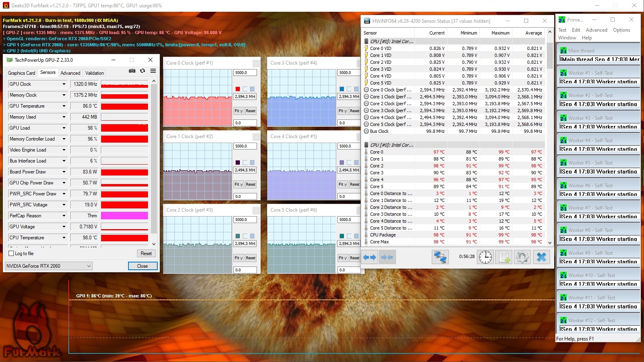
Task: Click HWiNFO scrollbar down arrow
Action: point(550,243)
